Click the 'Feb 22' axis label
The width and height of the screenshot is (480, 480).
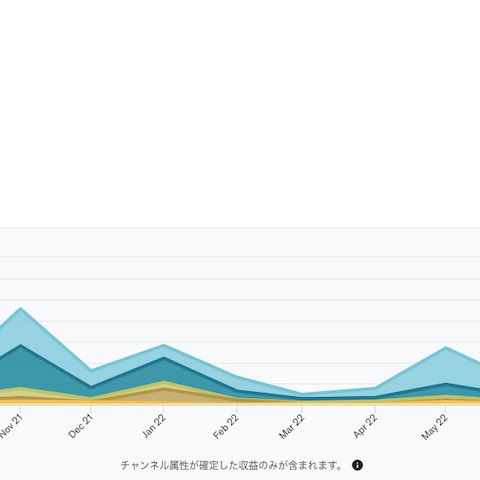226,426
